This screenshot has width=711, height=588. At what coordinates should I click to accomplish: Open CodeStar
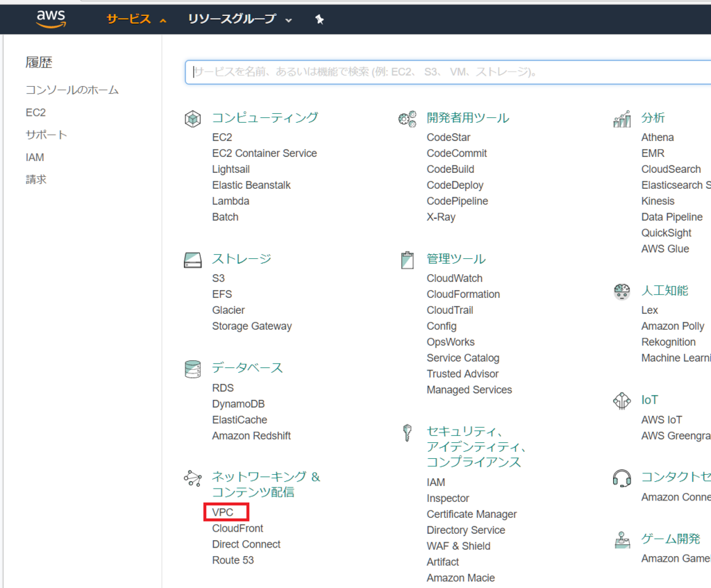[449, 137]
